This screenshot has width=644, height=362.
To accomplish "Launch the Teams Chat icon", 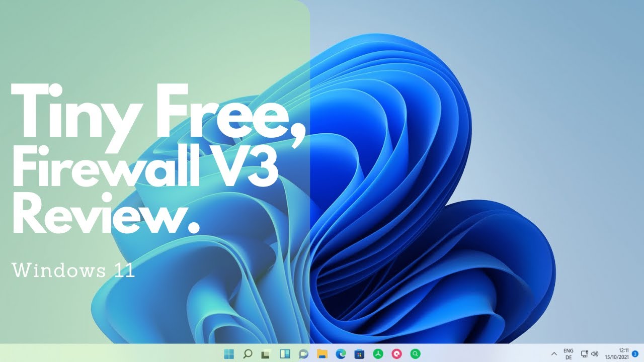I will (x=303, y=353).
